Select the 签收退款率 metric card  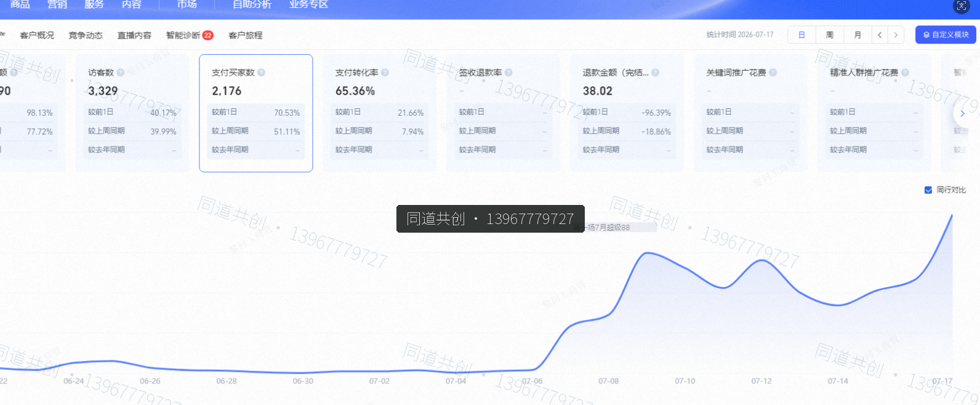pos(504,113)
